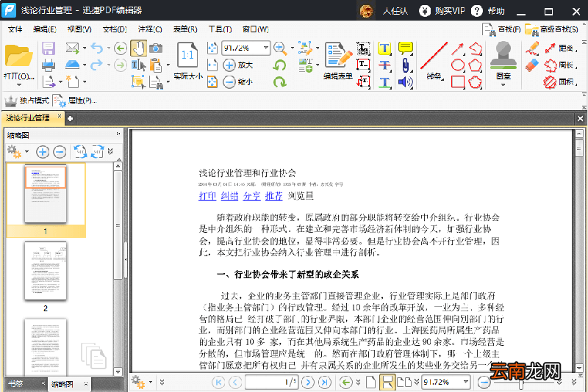The width and height of the screenshot is (588, 392).
Task: Click the scanner icon in toolbar
Action: (72, 65)
